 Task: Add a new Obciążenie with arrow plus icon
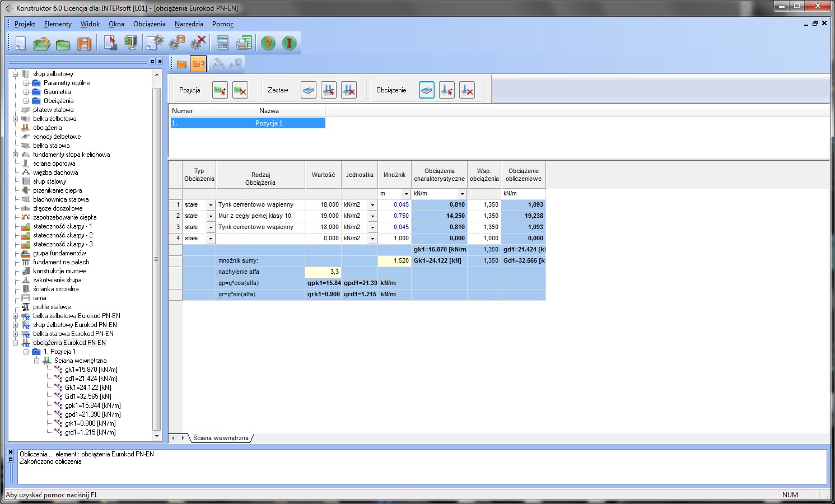click(x=447, y=90)
